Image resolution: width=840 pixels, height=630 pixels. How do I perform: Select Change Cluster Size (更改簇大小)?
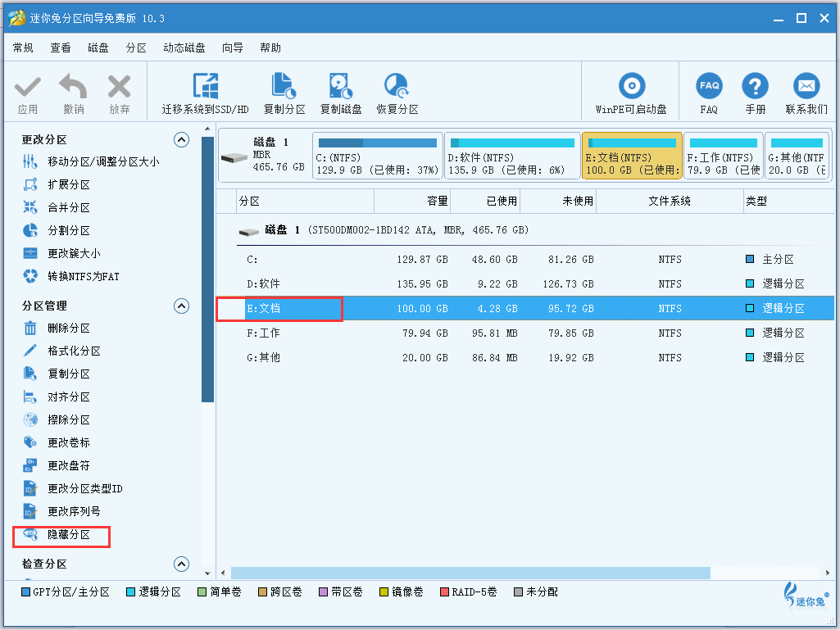pos(61,253)
